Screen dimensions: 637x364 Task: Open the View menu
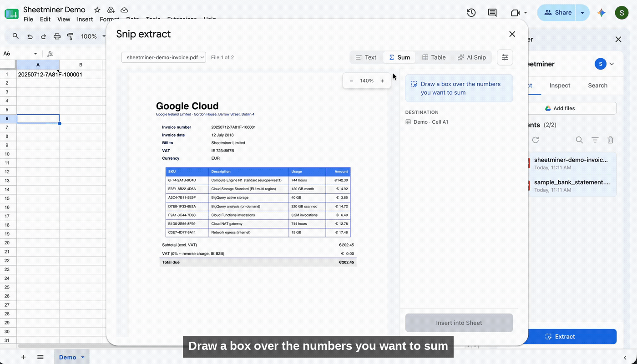(x=64, y=19)
